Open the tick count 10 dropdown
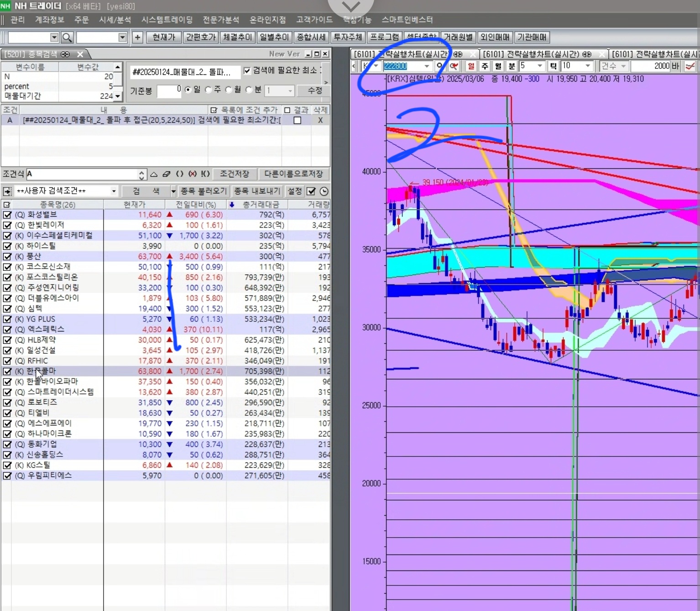The height and width of the screenshot is (611, 700). [x=588, y=66]
